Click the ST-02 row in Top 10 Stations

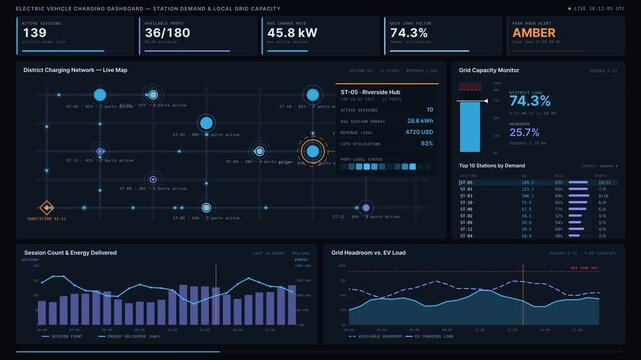(538, 216)
